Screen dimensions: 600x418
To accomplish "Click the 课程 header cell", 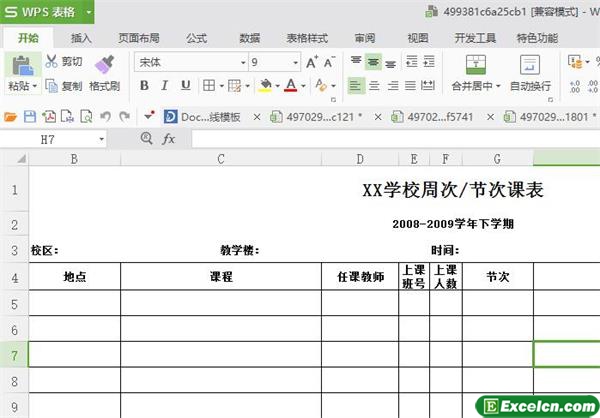I will point(221,277).
